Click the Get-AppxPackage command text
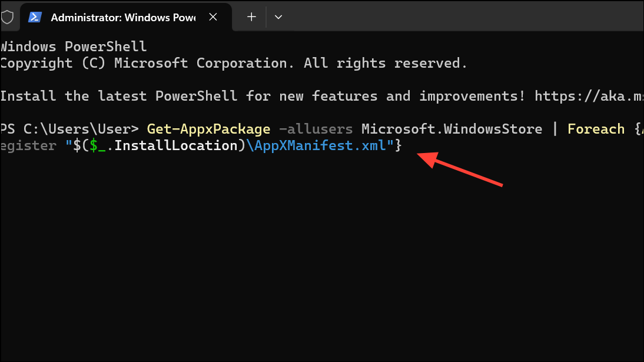This screenshot has height=362, width=644. coord(208,129)
